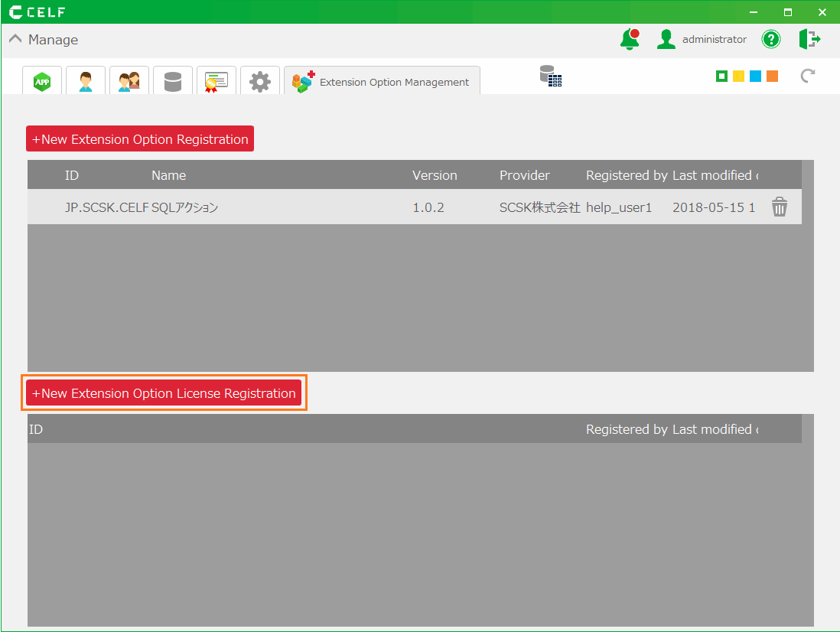The width and height of the screenshot is (840, 632).
Task: Click the logout door icon
Action: click(x=809, y=40)
